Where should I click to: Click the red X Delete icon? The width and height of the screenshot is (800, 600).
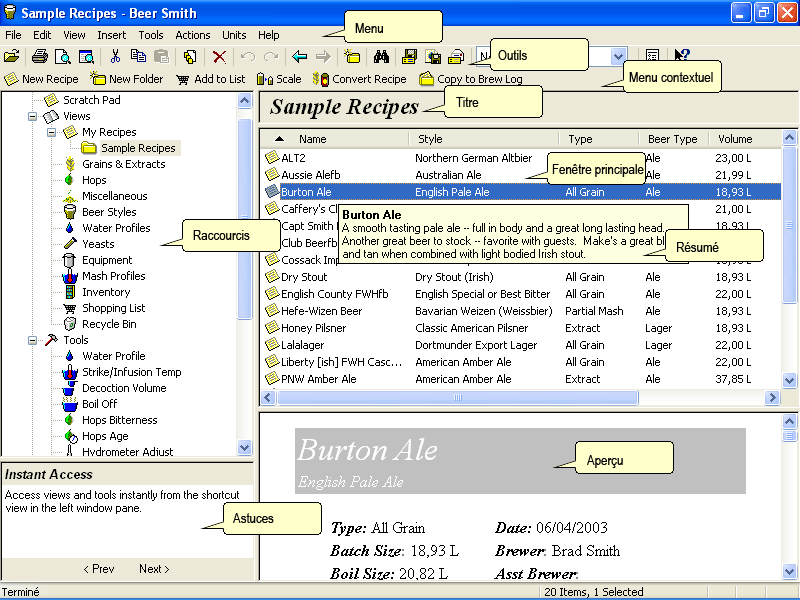click(219, 56)
